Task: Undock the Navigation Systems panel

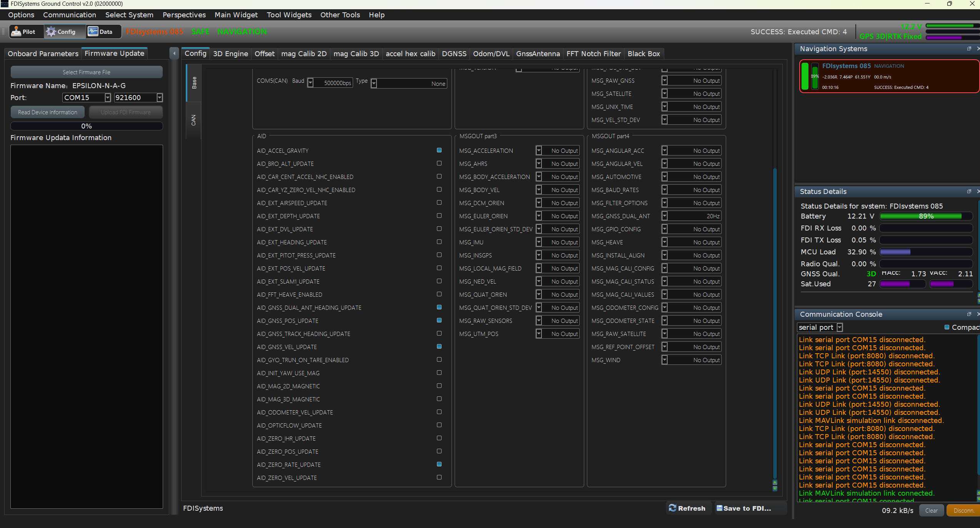Action: (x=969, y=48)
